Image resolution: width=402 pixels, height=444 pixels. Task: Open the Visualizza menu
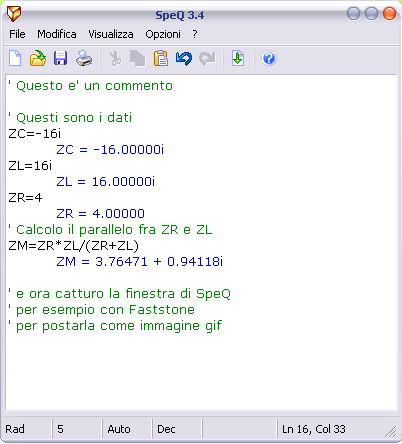(111, 34)
